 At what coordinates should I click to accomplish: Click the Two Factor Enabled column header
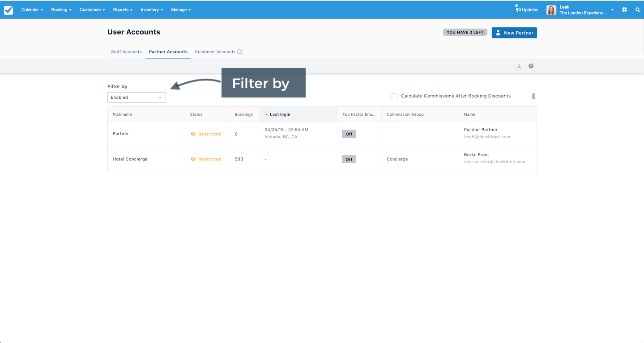[358, 114]
